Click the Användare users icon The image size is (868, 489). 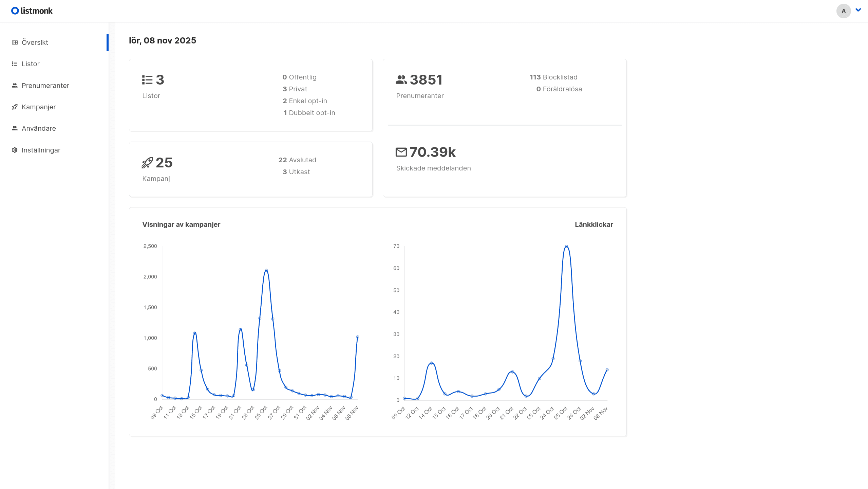[x=15, y=128]
